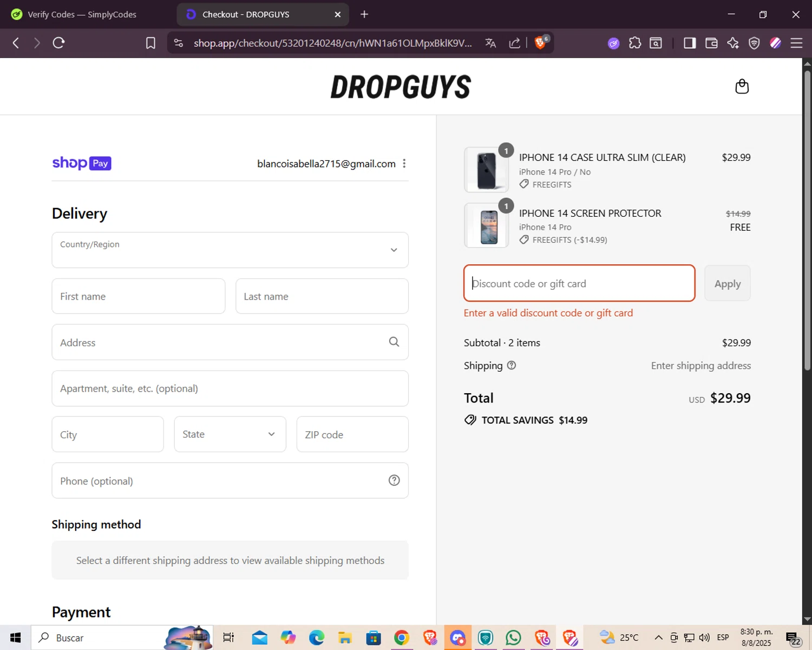Image resolution: width=812 pixels, height=650 pixels.
Task: Click the Windows taskbar Buscar search box
Action: [x=122, y=638]
